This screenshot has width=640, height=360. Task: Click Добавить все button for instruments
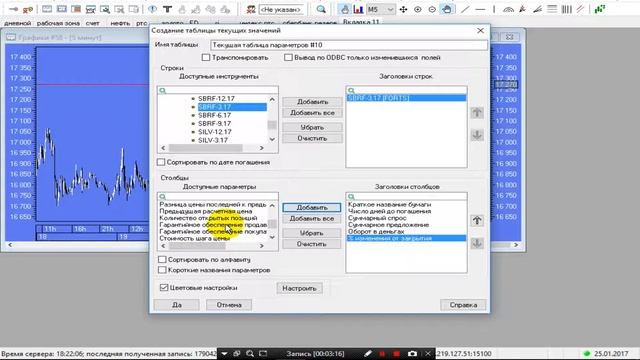312,113
